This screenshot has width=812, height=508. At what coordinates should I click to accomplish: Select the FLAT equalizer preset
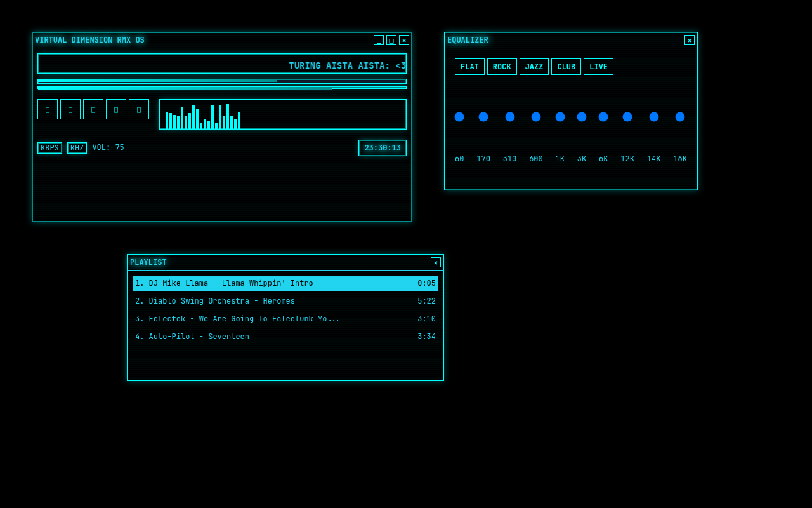point(469,67)
